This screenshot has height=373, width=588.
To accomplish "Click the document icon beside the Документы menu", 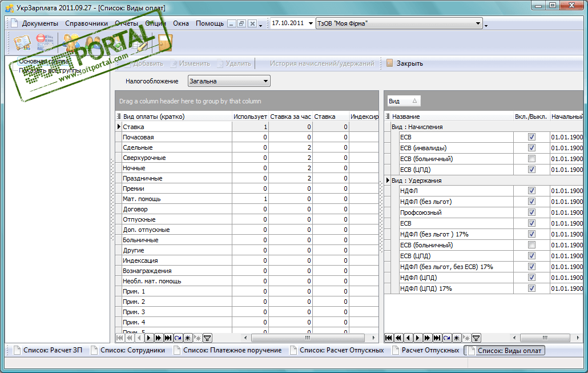I will click(x=14, y=23).
